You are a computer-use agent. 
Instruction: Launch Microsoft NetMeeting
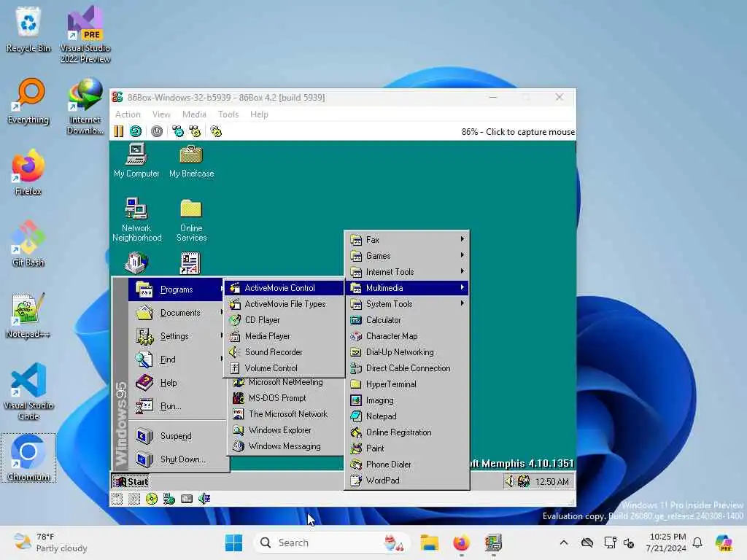click(x=286, y=382)
